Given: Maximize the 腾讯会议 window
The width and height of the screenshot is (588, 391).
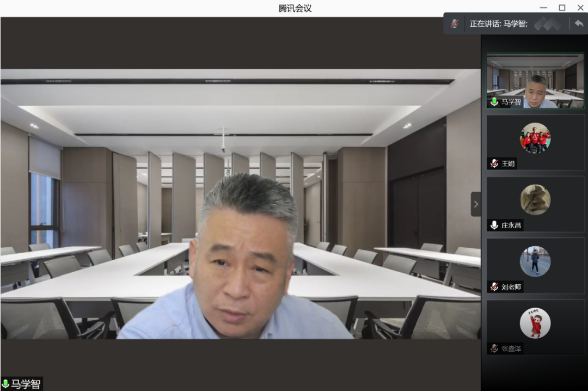Looking at the screenshot, I should coord(562,8).
